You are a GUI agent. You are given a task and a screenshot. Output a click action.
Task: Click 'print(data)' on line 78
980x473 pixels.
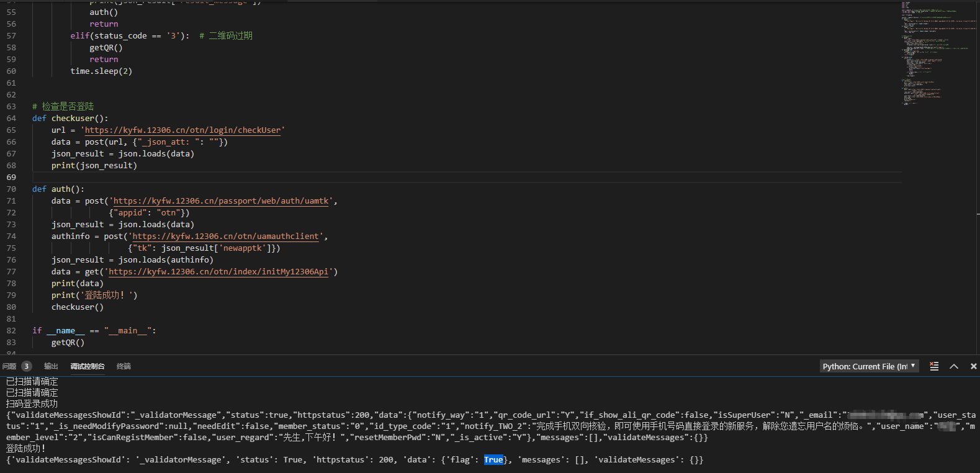click(x=78, y=284)
